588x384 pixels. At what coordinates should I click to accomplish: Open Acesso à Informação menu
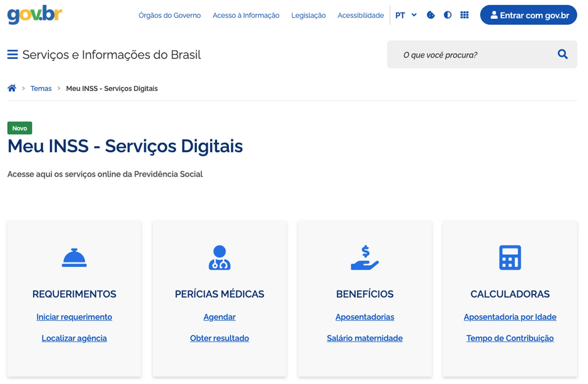(246, 15)
